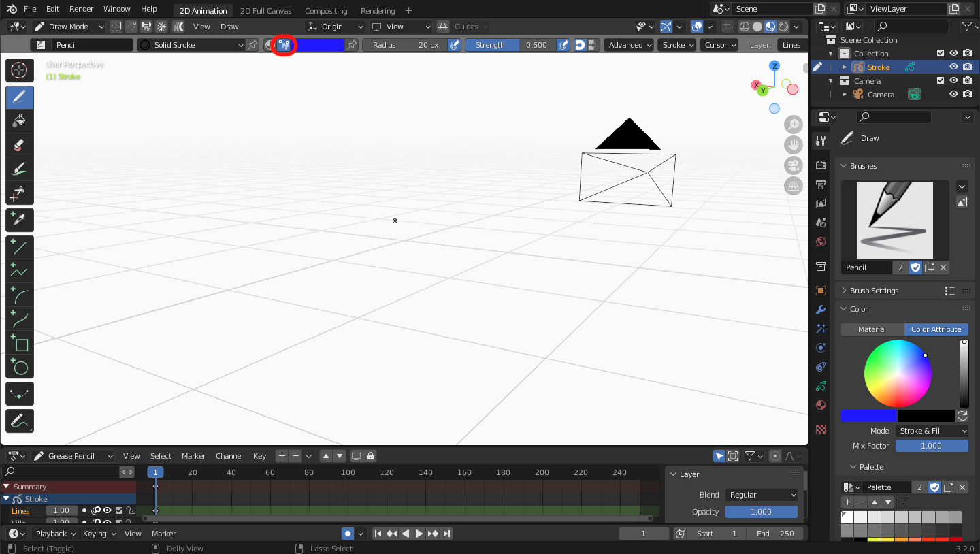Image resolution: width=980 pixels, height=554 pixels.
Task: Select the Arc tool
Action: click(20, 295)
